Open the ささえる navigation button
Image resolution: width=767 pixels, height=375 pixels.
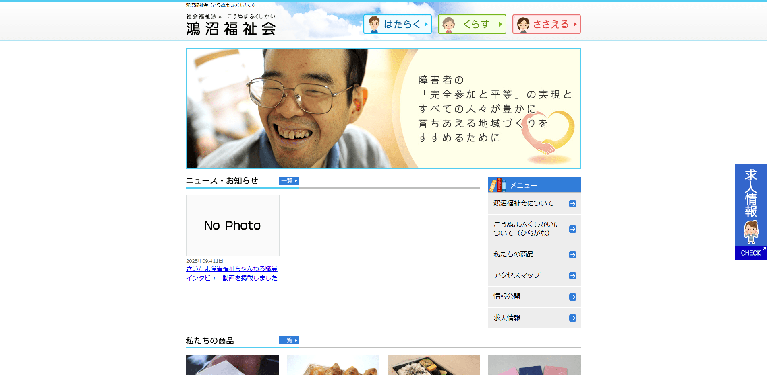click(546, 24)
